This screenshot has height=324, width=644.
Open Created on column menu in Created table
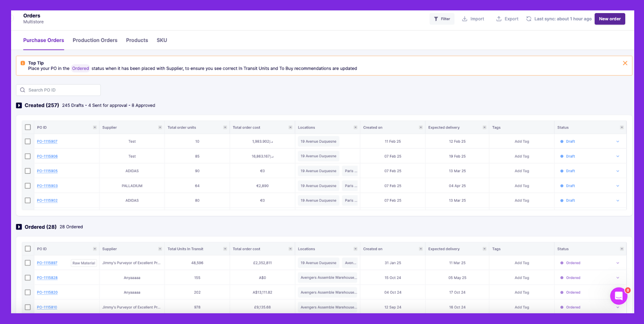(x=421, y=127)
